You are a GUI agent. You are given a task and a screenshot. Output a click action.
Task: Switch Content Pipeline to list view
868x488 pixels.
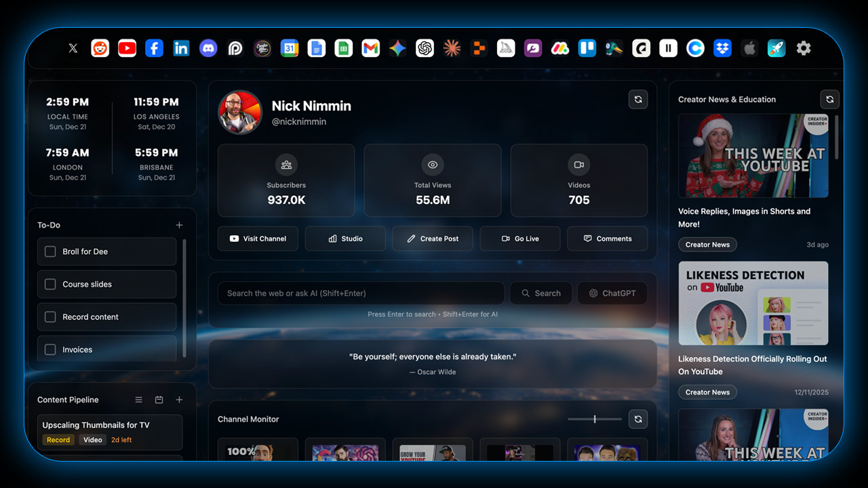coord(138,400)
